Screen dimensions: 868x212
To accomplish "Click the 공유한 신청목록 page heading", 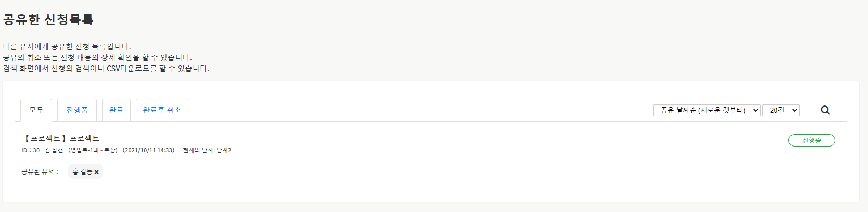I will click(48, 20).
